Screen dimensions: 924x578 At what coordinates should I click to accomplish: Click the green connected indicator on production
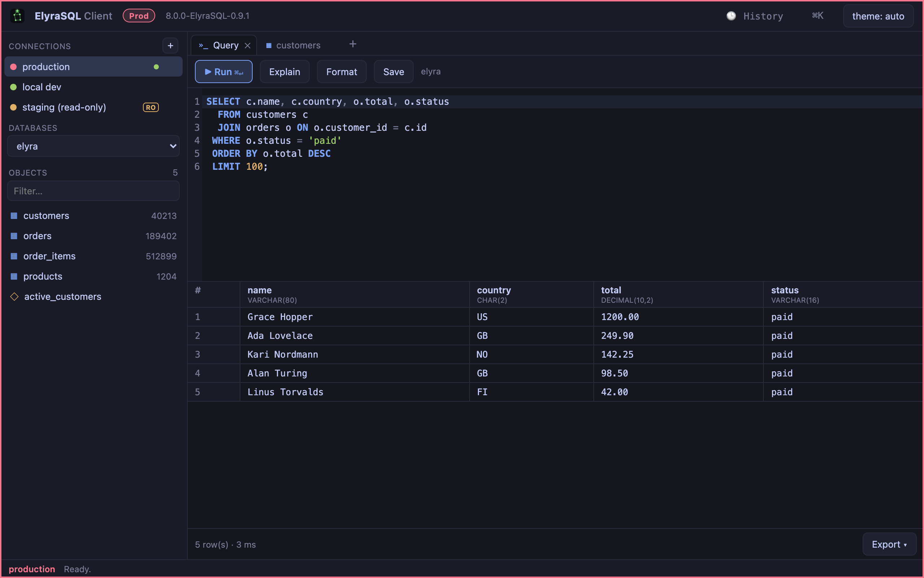click(x=156, y=67)
